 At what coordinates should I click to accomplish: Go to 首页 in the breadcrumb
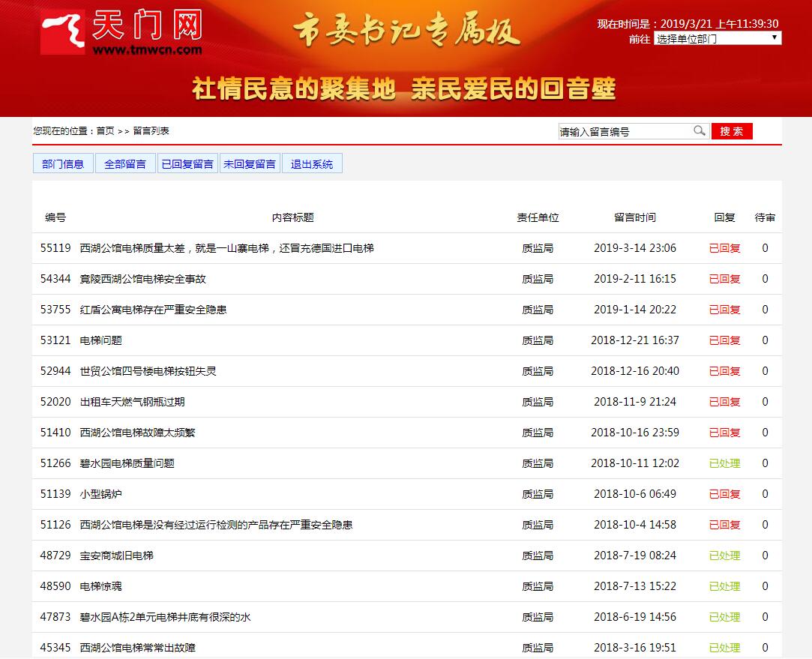[x=105, y=130]
